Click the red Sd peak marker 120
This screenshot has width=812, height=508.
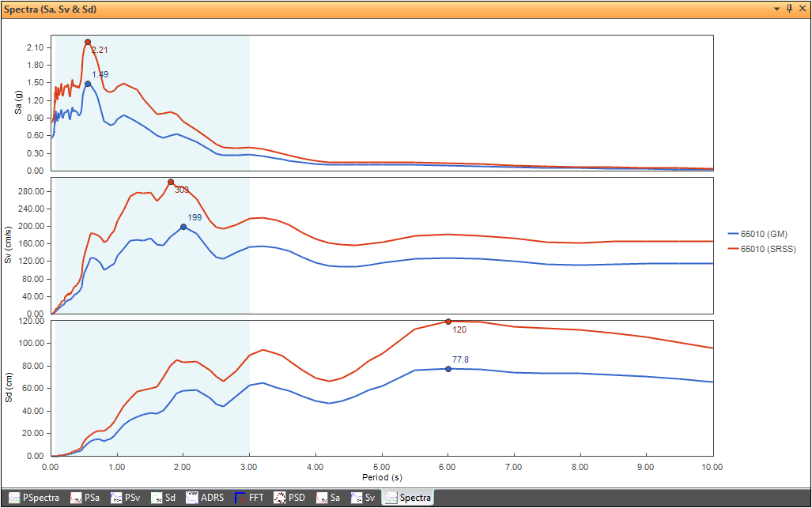coord(448,322)
